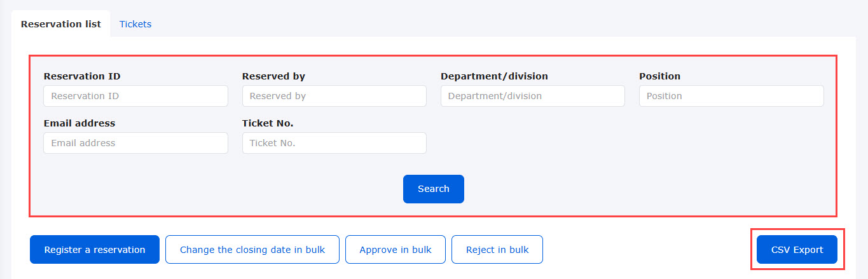Viewport: 868px width, 279px height.
Task: Switch to the Tickets tab
Action: point(135,24)
